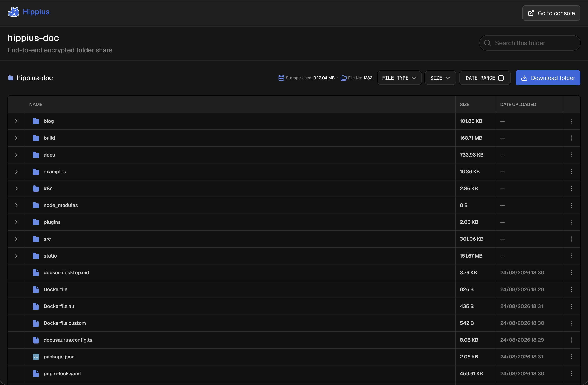The image size is (588, 385).
Task: Open more options for build folder
Action: [572, 138]
